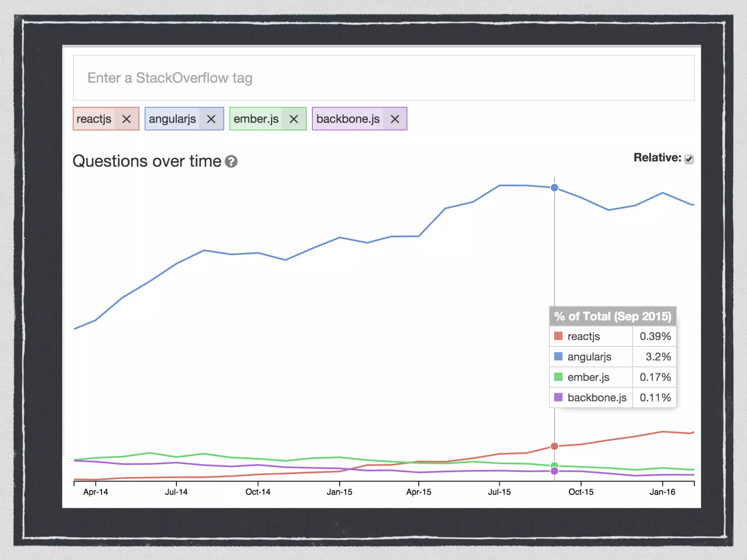Click the blue angularjs data point marker

tap(554, 188)
